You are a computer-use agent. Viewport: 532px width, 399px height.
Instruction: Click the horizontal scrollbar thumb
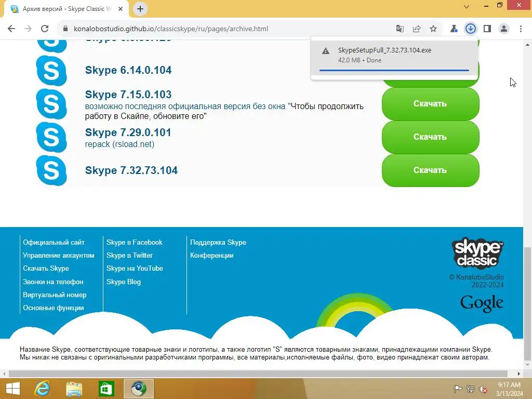tap(258, 374)
